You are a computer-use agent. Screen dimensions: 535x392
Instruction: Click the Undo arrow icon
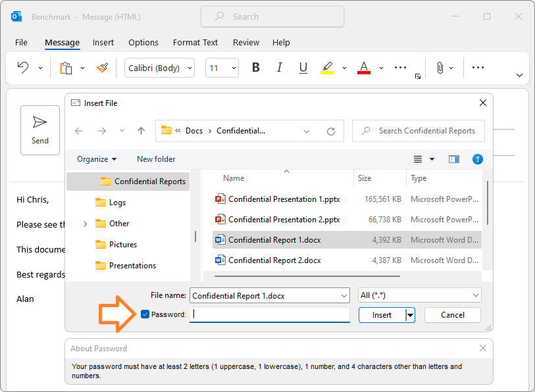click(22, 68)
